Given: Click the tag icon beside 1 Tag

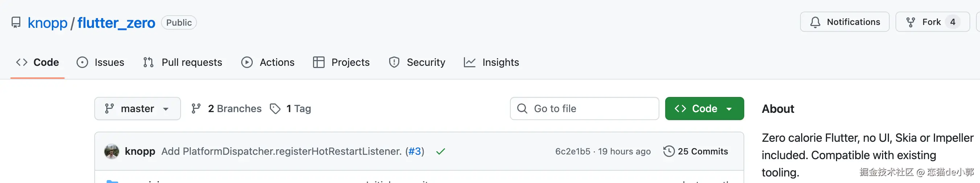Looking at the screenshot, I should (275, 109).
